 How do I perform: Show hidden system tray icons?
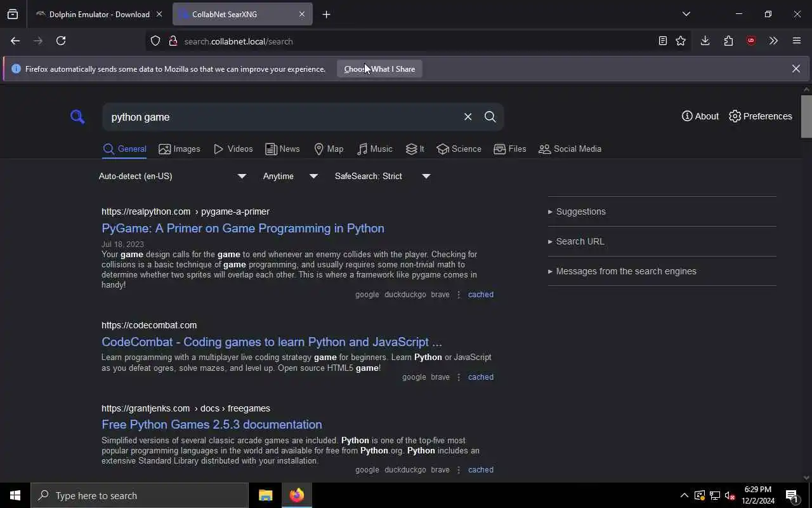point(684,495)
